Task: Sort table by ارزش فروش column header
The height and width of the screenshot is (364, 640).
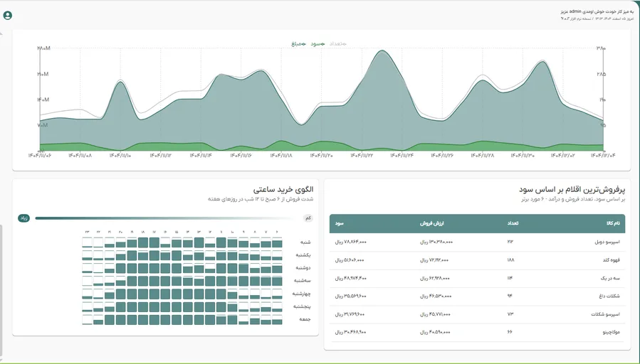Action: click(432, 223)
